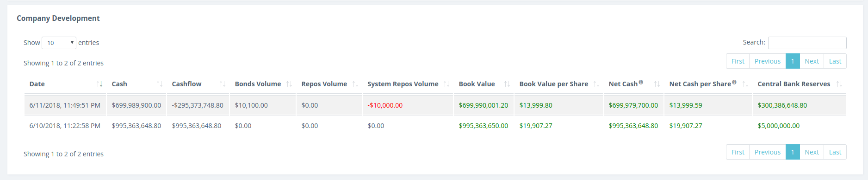Click Central Bank Reserves header label
This screenshot has width=868, height=180.
(x=794, y=84)
